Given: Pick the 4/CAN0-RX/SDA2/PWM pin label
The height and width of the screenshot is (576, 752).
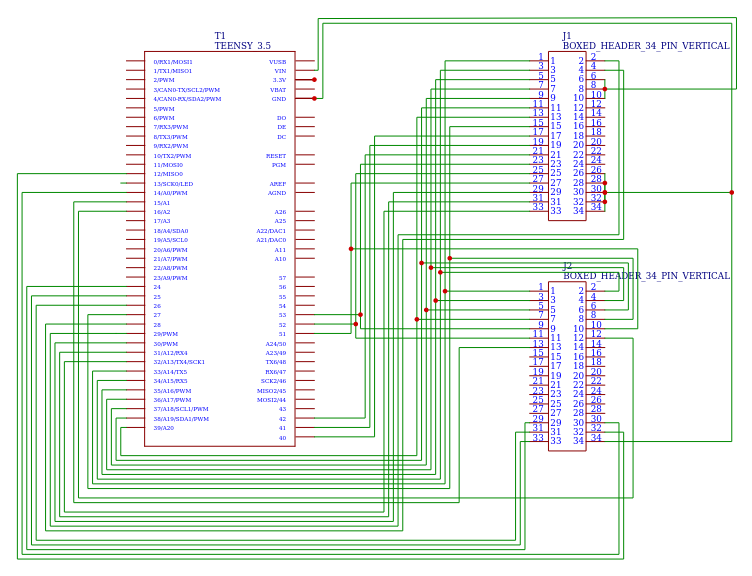Looking at the screenshot, I should [188, 99].
